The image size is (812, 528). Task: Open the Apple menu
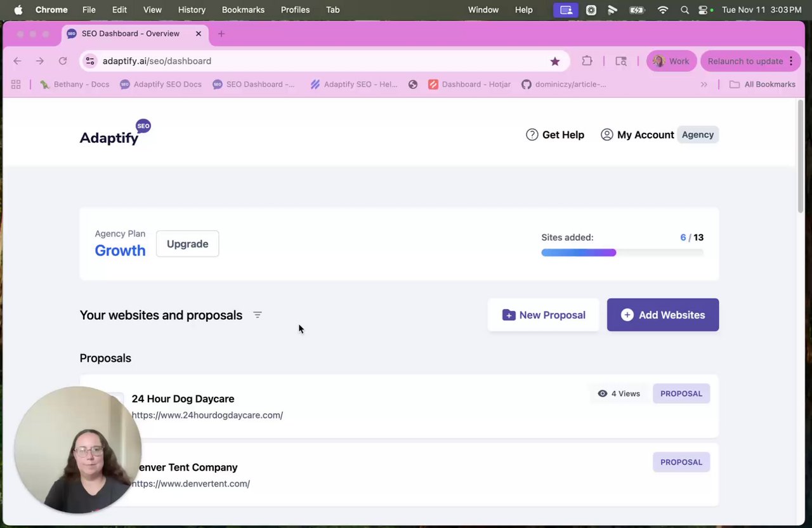click(18, 10)
